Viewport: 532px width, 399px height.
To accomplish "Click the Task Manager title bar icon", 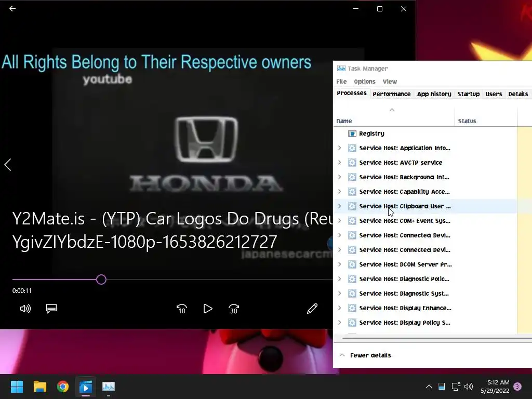I will (341, 68).
